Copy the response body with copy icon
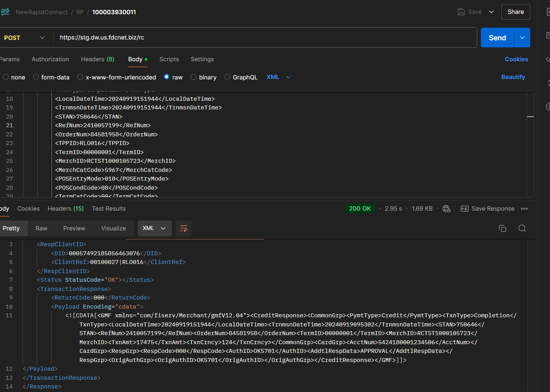The height and width of the screenshot is (392, 550). (503, 228)
